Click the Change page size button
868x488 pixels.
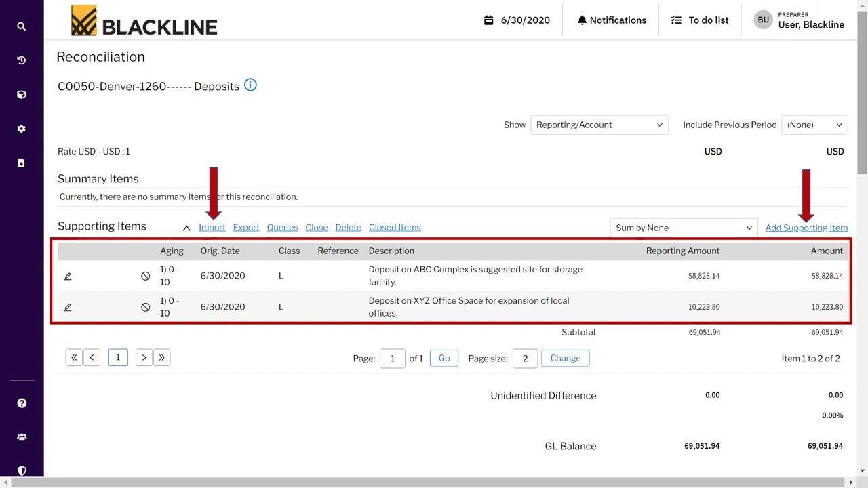566,359
